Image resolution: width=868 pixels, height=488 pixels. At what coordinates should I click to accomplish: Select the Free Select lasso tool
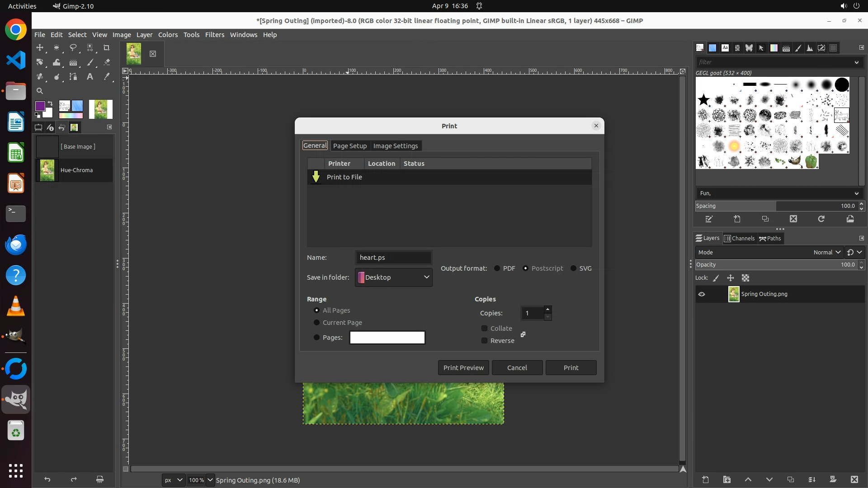pos(73,47)
